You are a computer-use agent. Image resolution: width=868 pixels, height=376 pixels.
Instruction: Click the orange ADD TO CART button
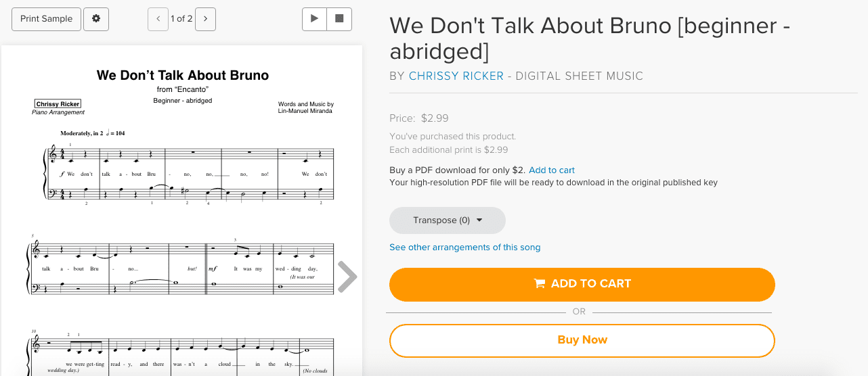(x=582, y=284)
